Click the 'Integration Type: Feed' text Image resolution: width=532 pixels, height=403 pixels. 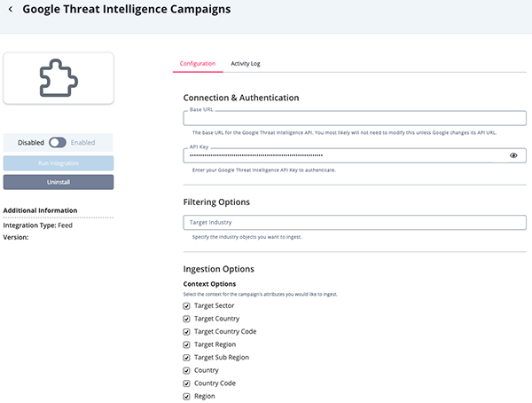tap(37, 225)
